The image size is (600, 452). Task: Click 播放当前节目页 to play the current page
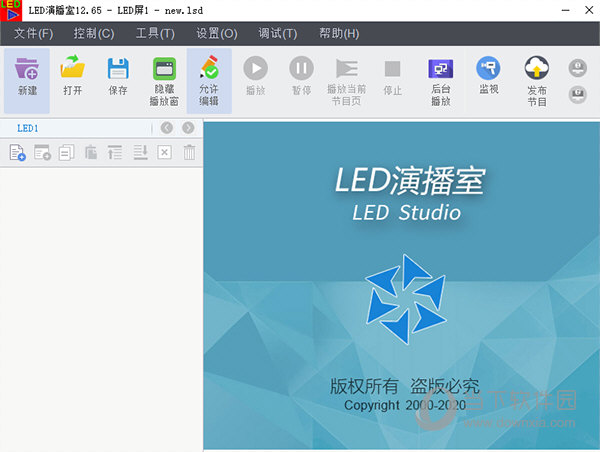(x=347, y=81)
